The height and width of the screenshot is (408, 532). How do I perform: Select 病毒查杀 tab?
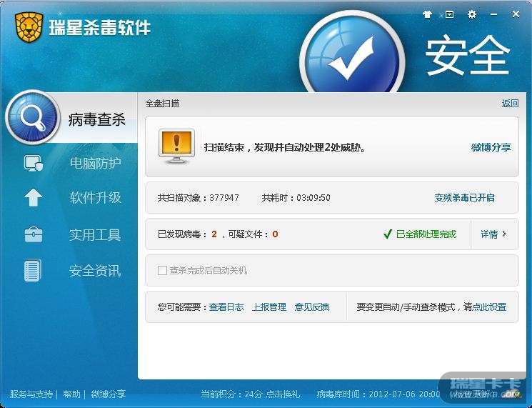pyautogui.click(x=97, y=119)
